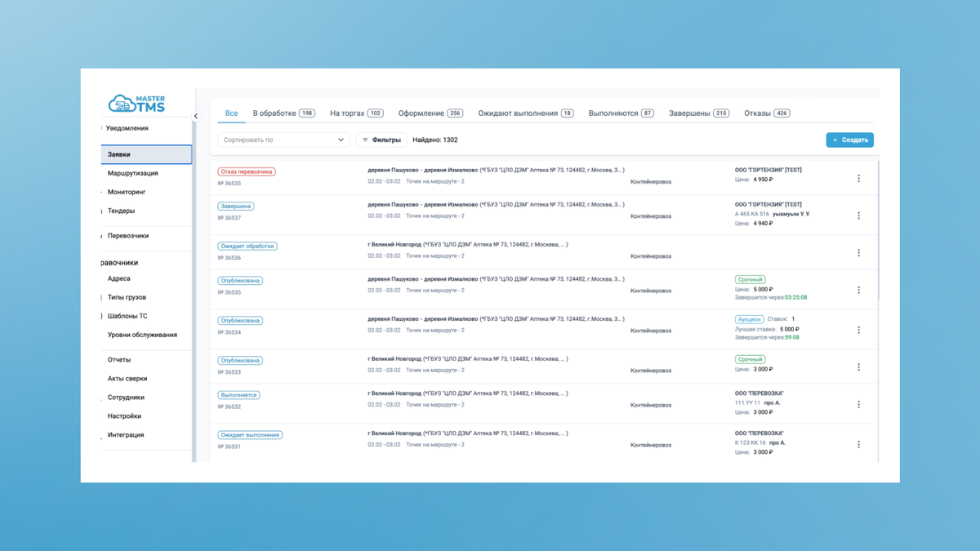
Task: Open Перевозчики in the sidebar
Action: (128, 236)
